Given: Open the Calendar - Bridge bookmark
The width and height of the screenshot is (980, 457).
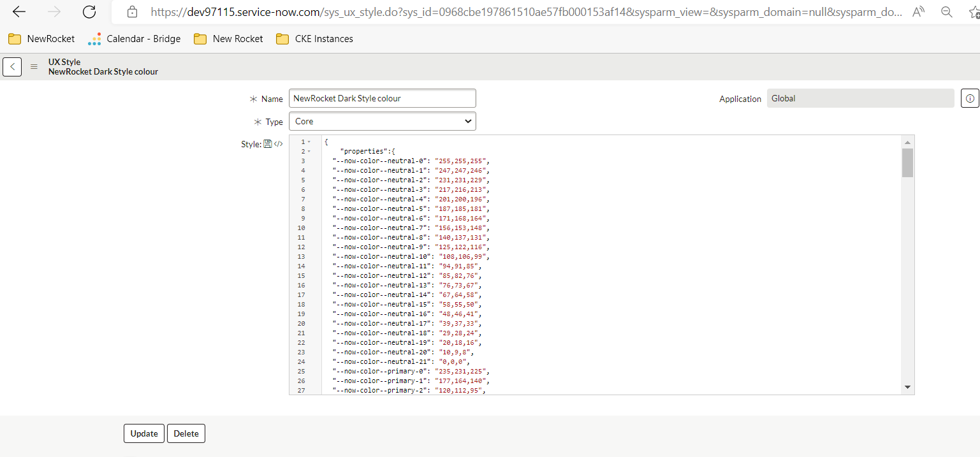Looking at the screenshot, I should coord(134,38).
